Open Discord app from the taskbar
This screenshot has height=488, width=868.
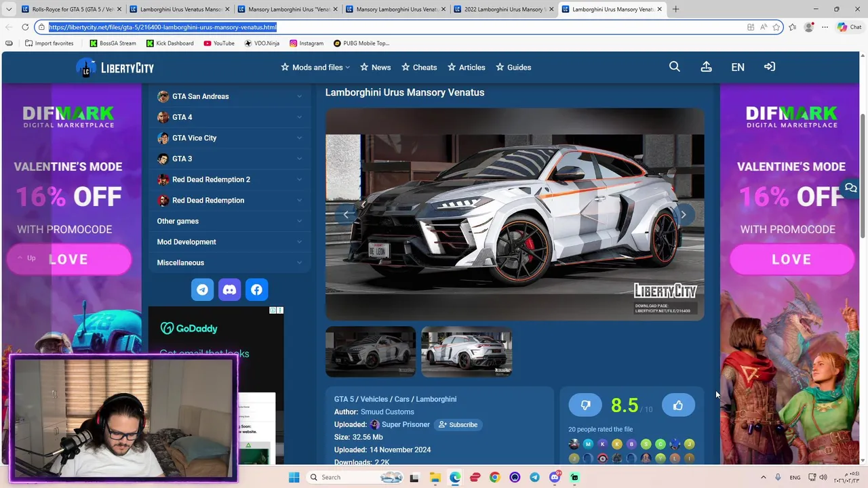(x=555, y=477)
